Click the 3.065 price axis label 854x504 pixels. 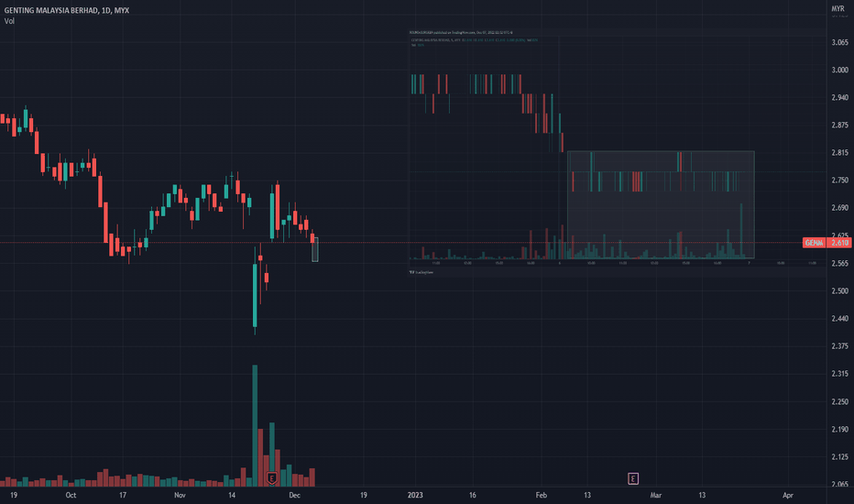point(839,42)
